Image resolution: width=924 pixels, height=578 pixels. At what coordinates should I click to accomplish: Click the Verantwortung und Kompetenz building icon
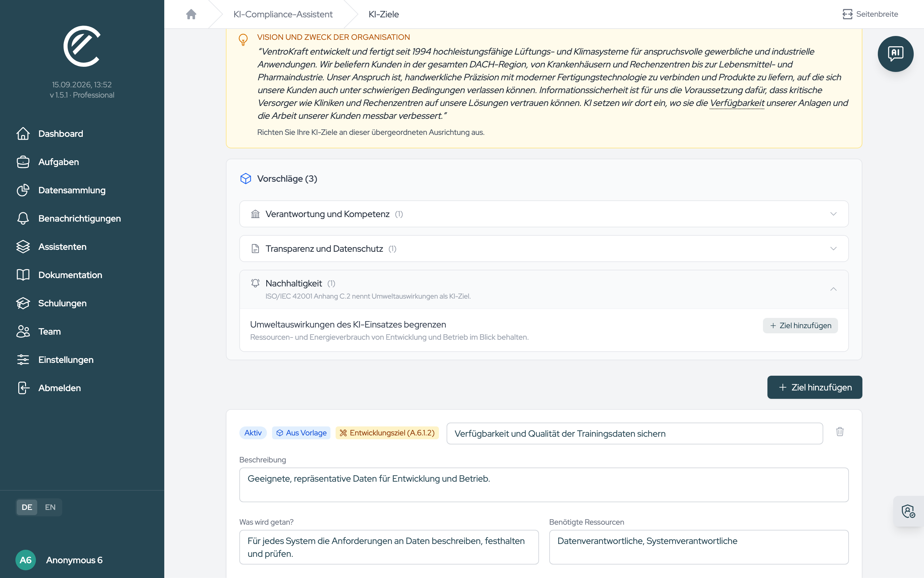tap(255, 214)
